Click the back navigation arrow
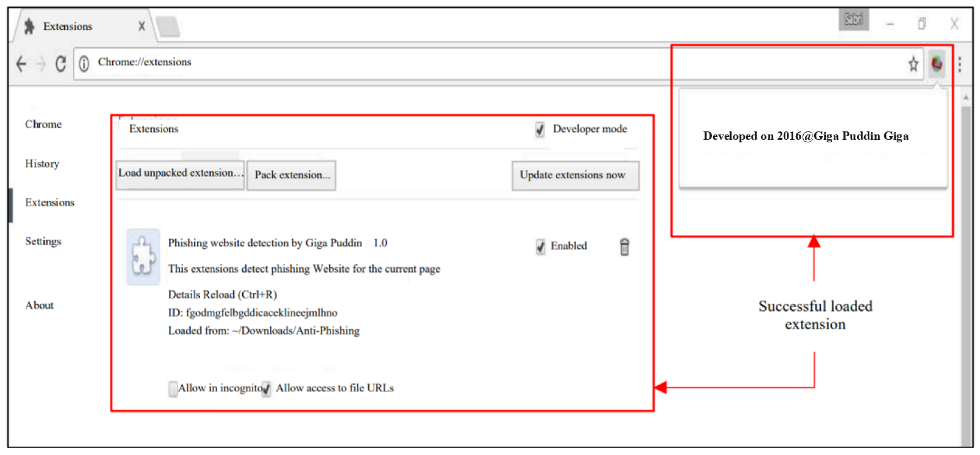 click(x=21, y=64)
